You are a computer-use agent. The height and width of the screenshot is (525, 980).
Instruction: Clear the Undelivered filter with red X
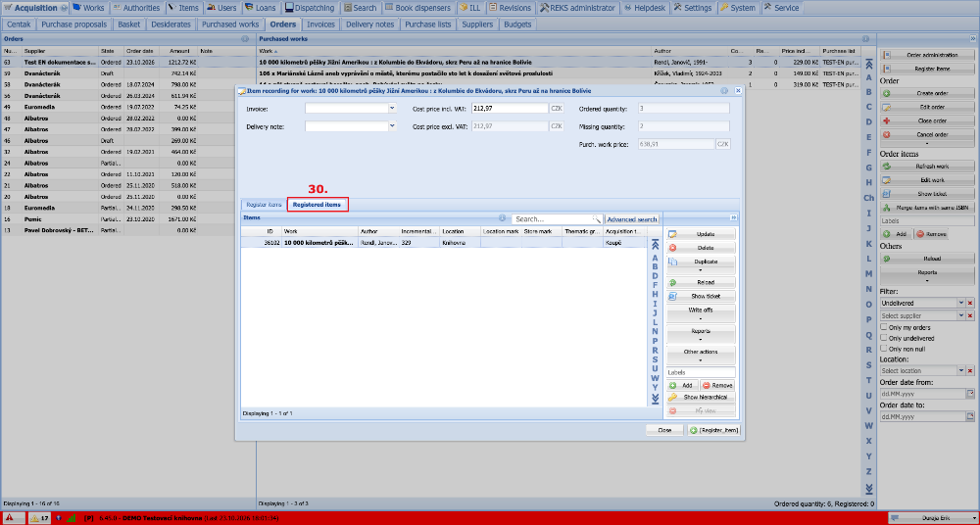[970, 303]
